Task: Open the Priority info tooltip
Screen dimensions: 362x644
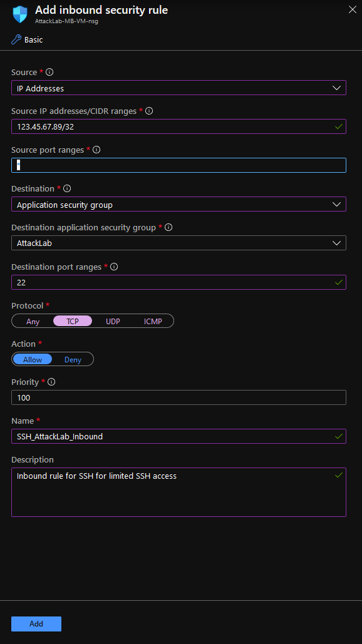Action: click(51, 382)
